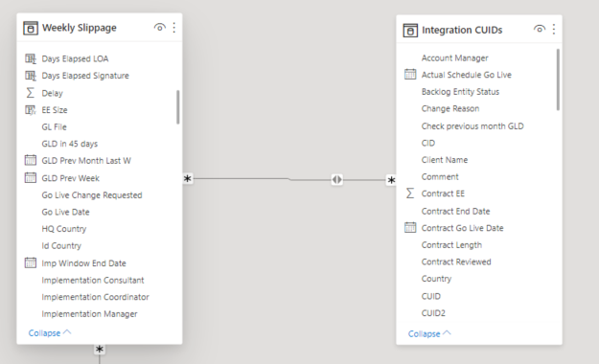Click the Weekly Slippage table icon

pos(31,28)
